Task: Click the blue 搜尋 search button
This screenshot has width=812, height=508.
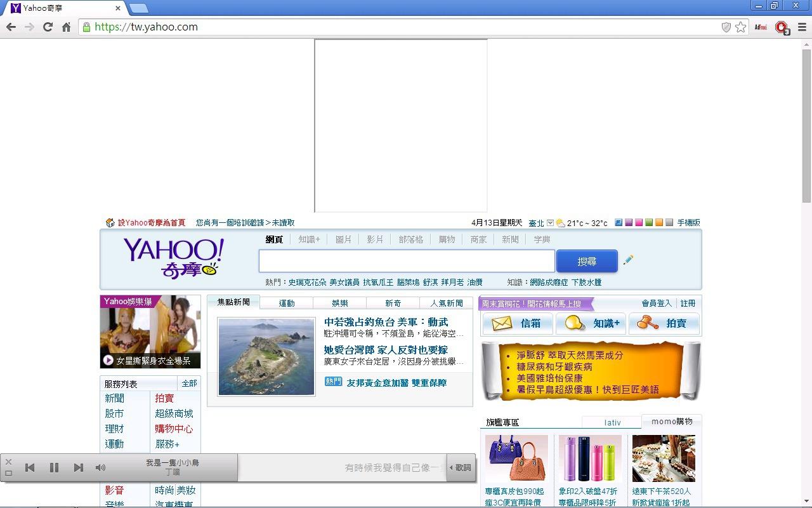Action: [x=587, y=261]
